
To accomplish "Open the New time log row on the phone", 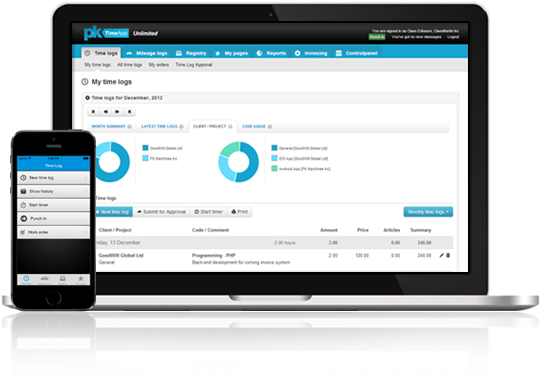I will tap(53, 178).
